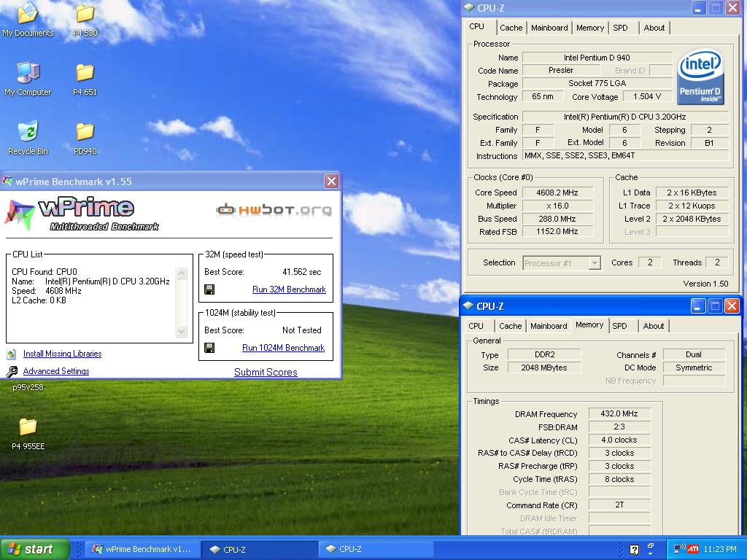Expand the Processor #1 selection dropdown
Screen dimensions: 747x560
pyautogui.click(x=594, y=262)
